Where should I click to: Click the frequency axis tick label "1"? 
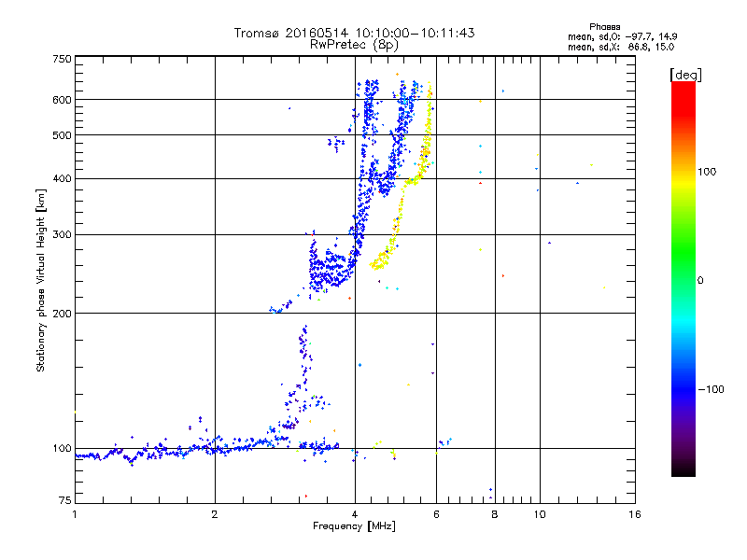click(75, 514)
